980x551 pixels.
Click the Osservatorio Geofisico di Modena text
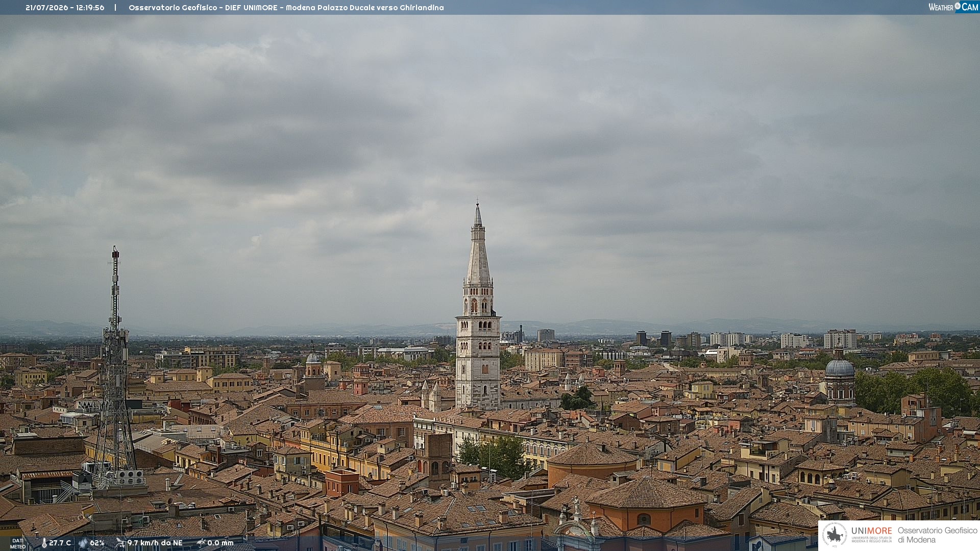(x=938, y=535)
